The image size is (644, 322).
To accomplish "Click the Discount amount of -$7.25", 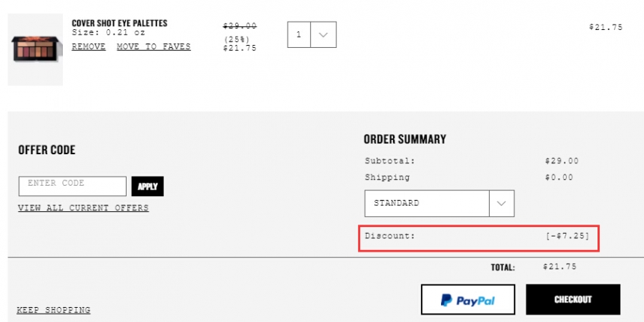I will tap(568, 236).
